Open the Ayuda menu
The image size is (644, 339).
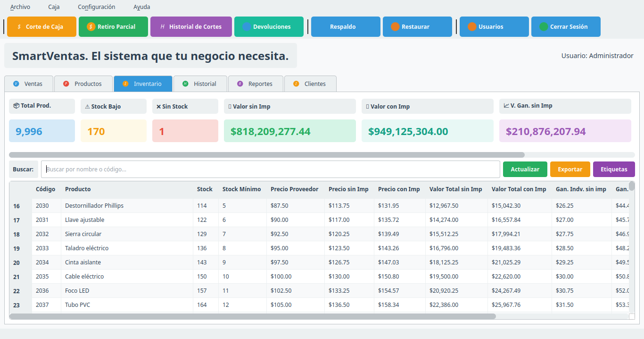[142, 7]
